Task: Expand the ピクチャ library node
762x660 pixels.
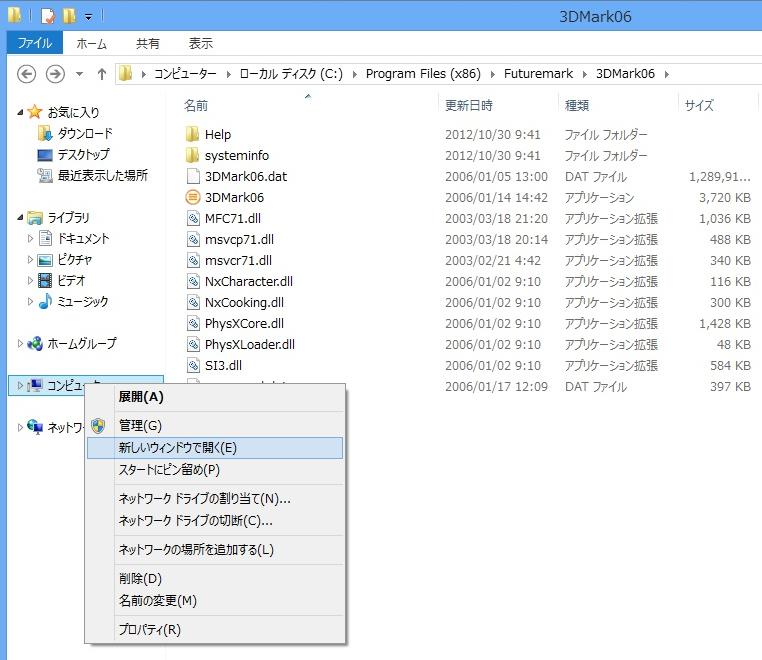Action: tap(30, 259)
